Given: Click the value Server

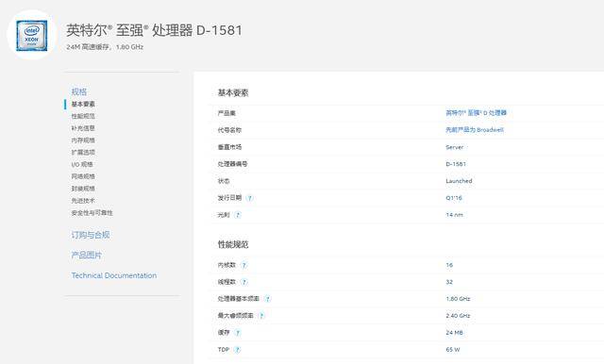Looking at the screenshot, I should [455, 147].
